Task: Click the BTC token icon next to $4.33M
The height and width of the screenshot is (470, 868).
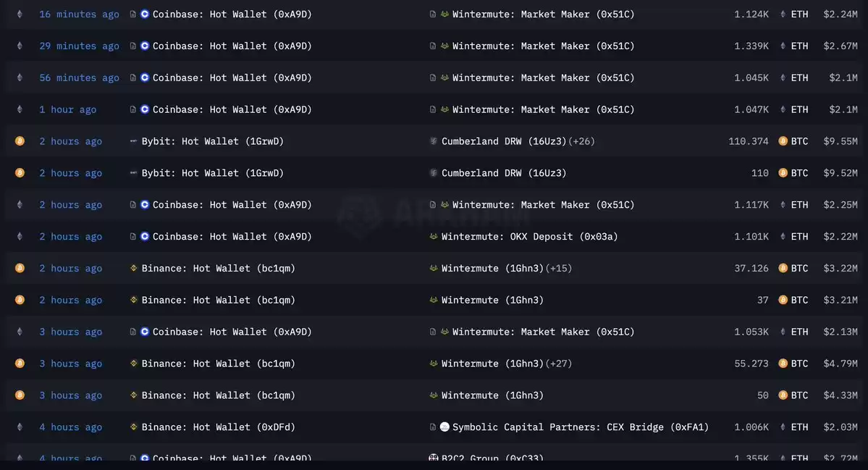Action: click(x=783, y=395)
